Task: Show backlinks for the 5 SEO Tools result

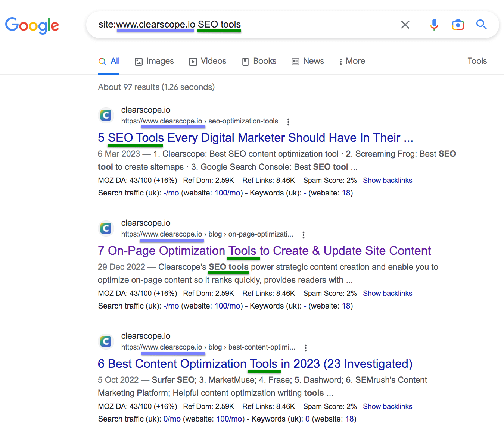Action: click(388, 181)
